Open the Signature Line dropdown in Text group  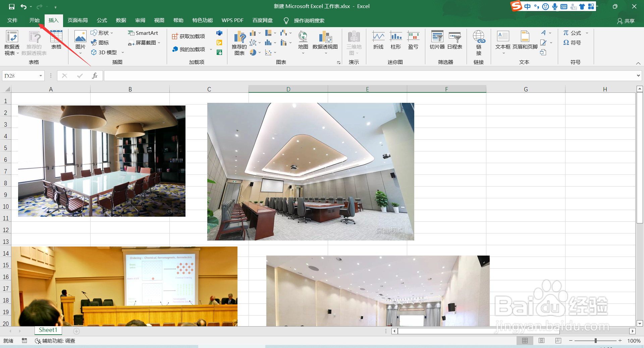coord(551,43)
